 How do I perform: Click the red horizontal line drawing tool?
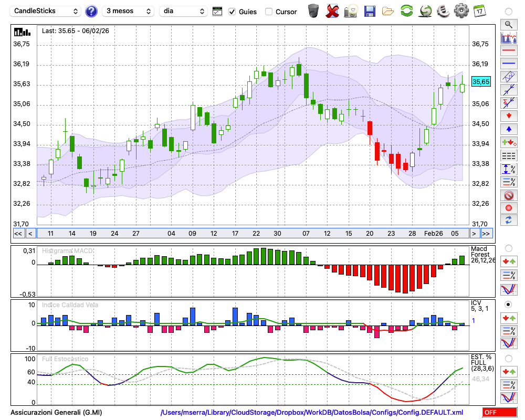click(x=508, y=50)
